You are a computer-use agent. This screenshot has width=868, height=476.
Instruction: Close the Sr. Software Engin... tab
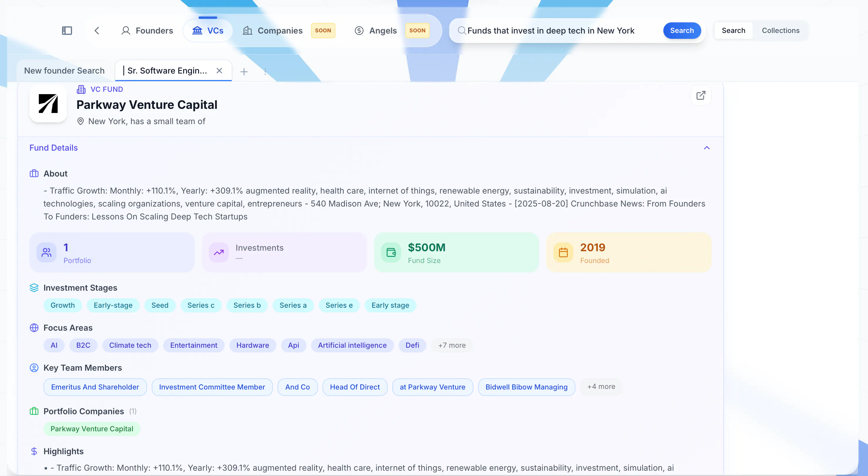click(x=219, y=71)
